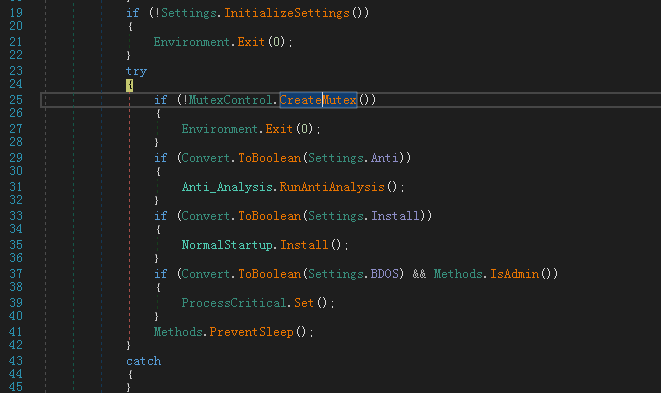
Task: Click line number 27 in the gutter
Action: coord(16,129)
